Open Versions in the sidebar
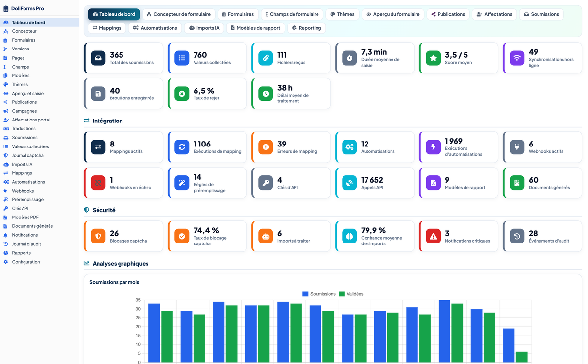 click(40, 49)
